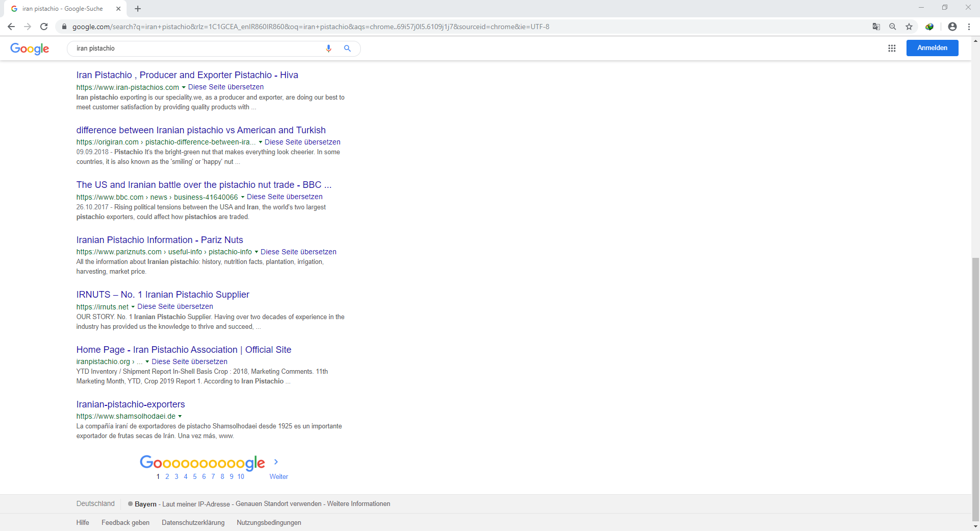Click the voice search microphone icon
Image resolution: width=980 pixels, height=531 pixels.
(x=329, y=49)
